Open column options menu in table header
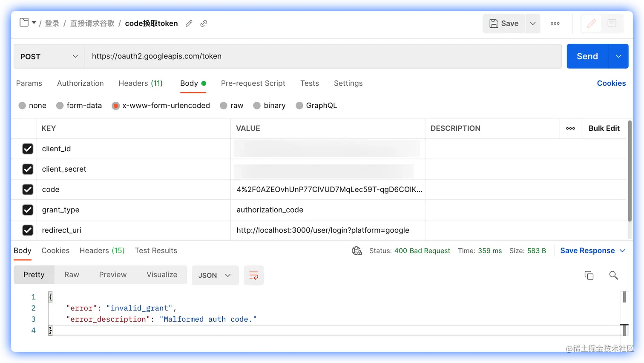 pyautogui.click(x=570, y=128)
